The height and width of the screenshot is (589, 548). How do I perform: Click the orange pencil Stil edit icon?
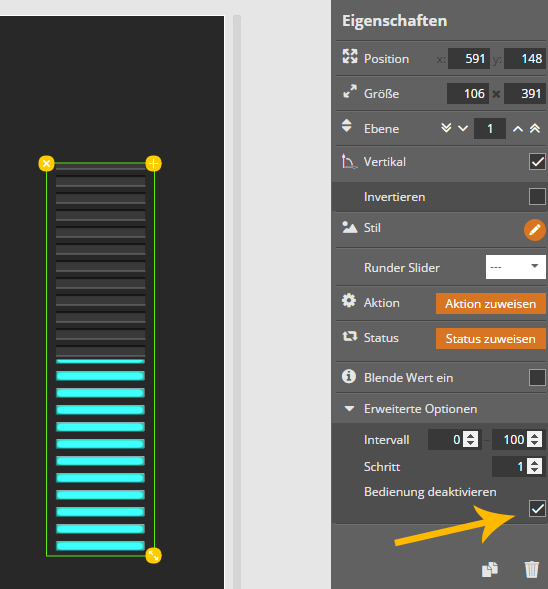tap(534, 230)
